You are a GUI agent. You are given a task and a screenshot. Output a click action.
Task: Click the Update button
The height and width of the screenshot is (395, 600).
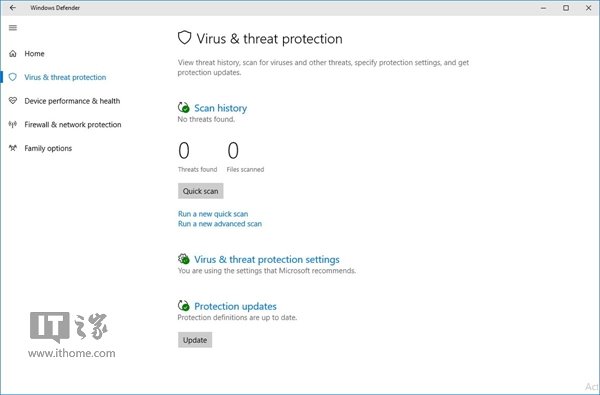(x=195, y=340)
